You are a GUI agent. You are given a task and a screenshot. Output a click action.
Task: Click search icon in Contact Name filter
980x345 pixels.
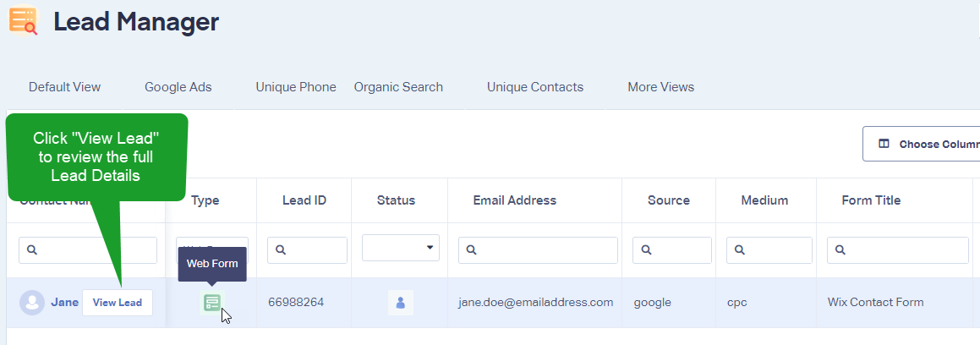[32, 250]
